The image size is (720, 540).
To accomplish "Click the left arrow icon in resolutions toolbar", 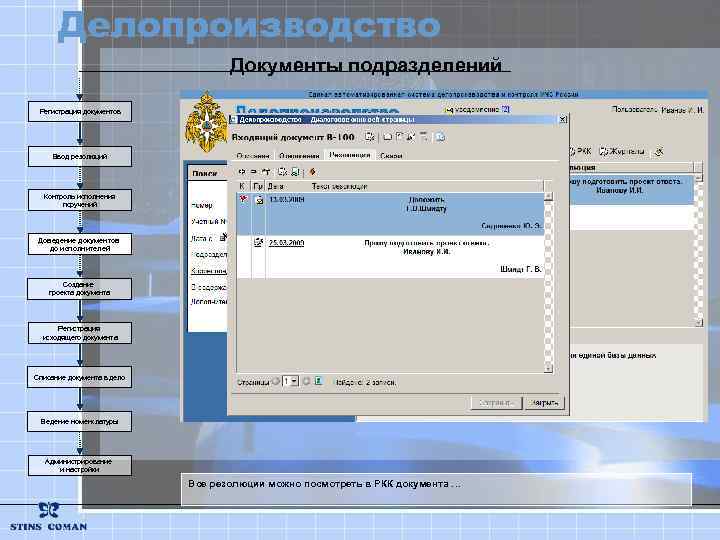I will coord(242,172).
